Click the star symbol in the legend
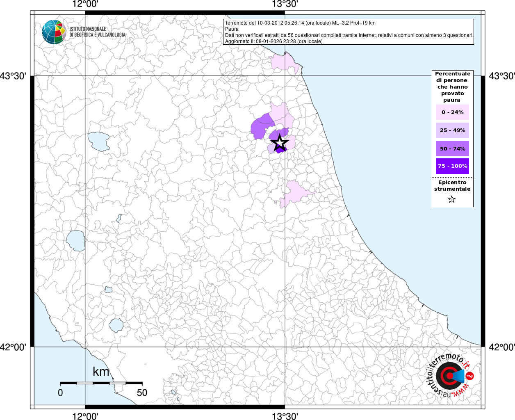Image resolution: width=515 pixels, height=420 pixels. pos(452,200)
